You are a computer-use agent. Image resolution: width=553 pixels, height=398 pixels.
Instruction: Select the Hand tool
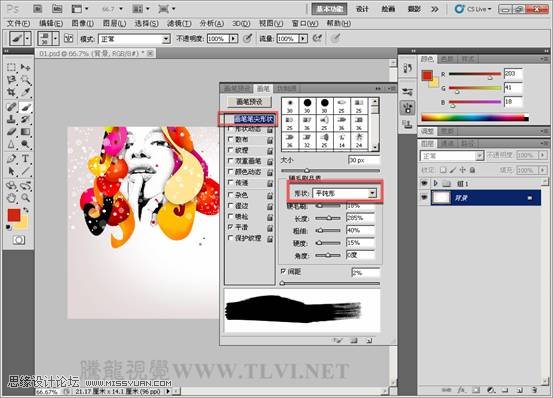pyautogui.click(x=11, y=197)
